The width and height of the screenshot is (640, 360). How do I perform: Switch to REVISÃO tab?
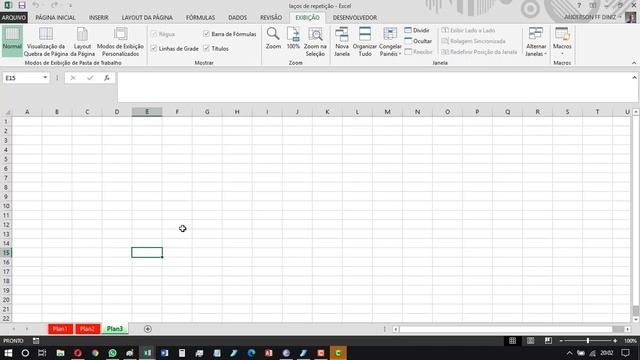pyautogui.click(x=271, y=18)
